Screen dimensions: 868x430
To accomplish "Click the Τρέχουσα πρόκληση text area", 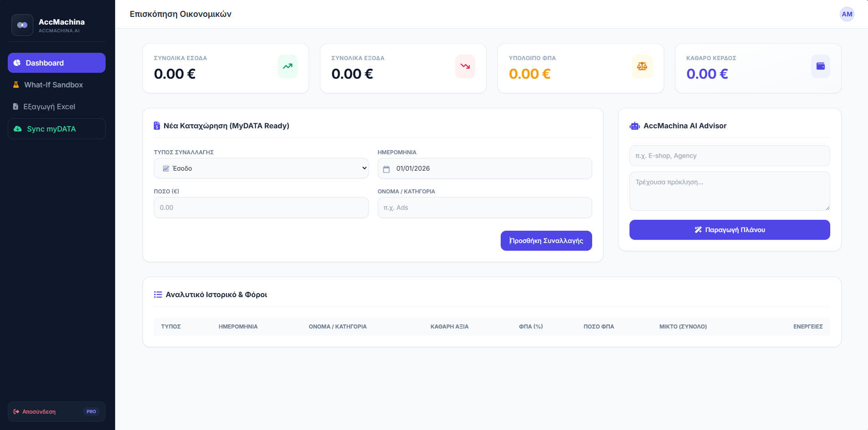I will [730, 191].
